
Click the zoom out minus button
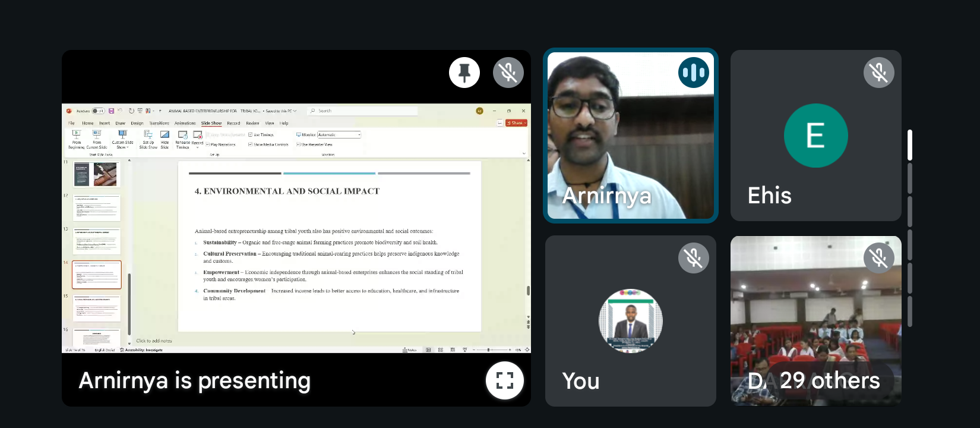(x=475, y=350)
